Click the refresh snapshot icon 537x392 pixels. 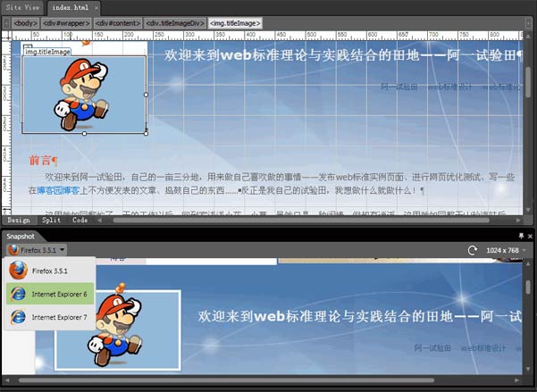point(473,250)
